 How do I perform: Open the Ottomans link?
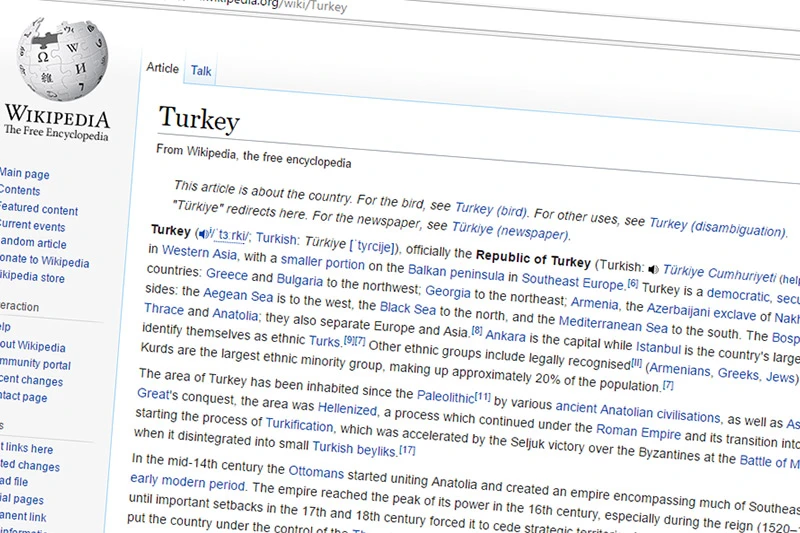[316, 471]
